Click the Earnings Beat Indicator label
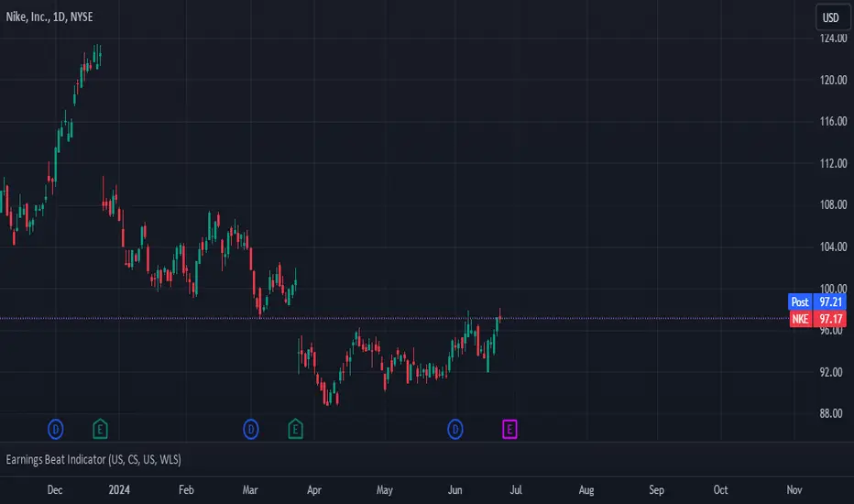 (93, 459)
